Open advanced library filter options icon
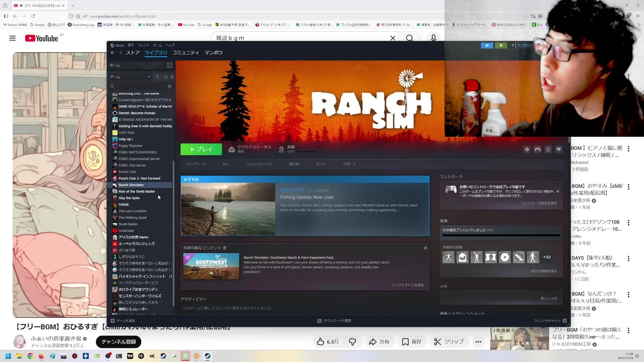The image size is (644, 362). click(170, 86)
